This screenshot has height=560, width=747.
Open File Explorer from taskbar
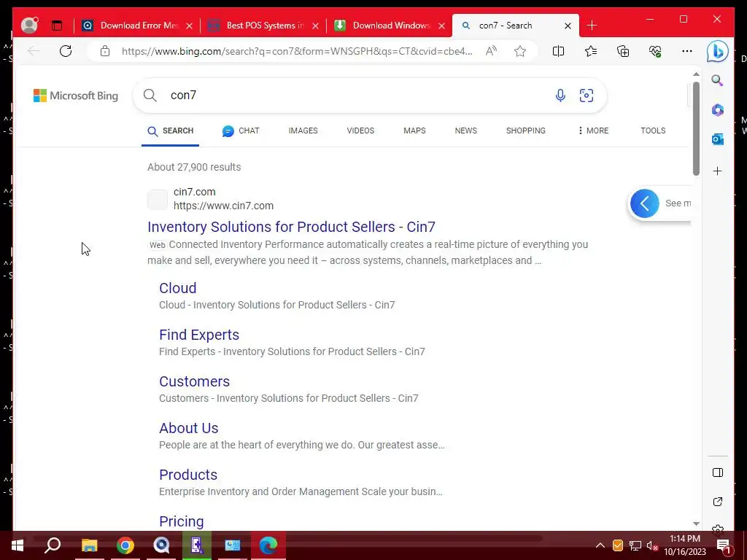89,545
